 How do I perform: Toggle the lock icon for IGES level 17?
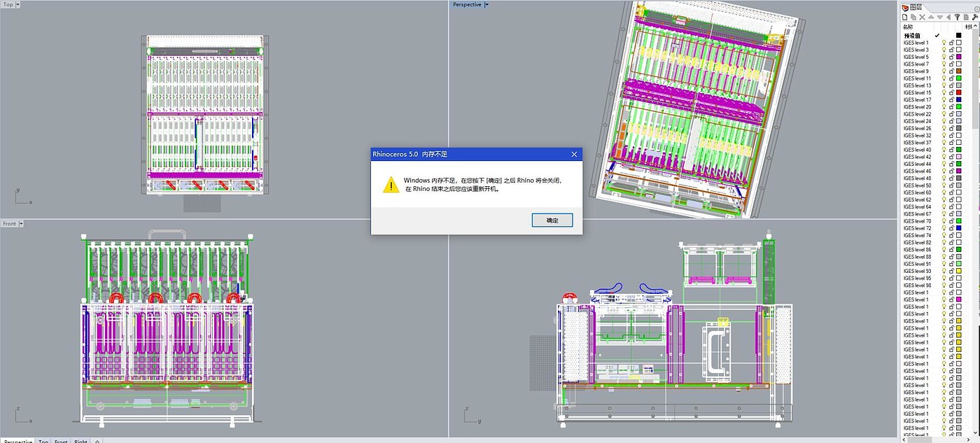pos(951,99)
